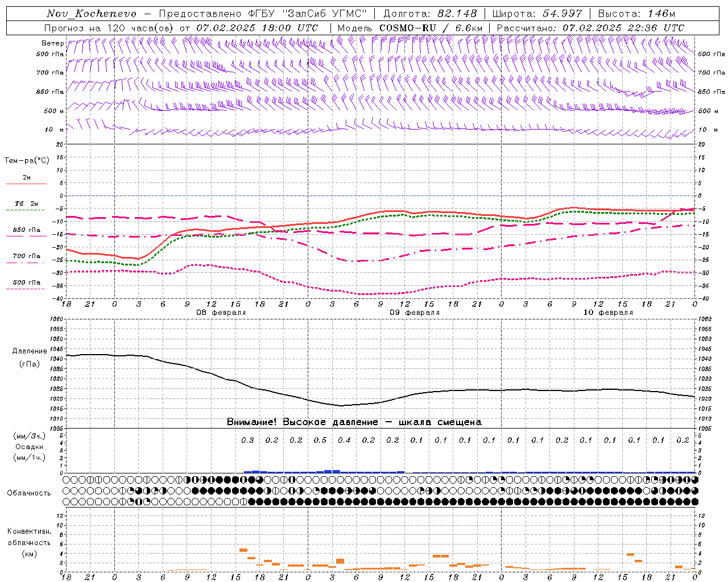Select the (км) convective height unit label

(x=29, y=554)
